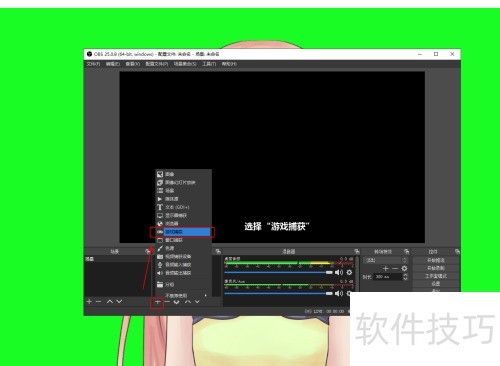Mute the Mic/Aux speaker icon
Viewport: 500px width, 366px height.
(x=339, y=293)
